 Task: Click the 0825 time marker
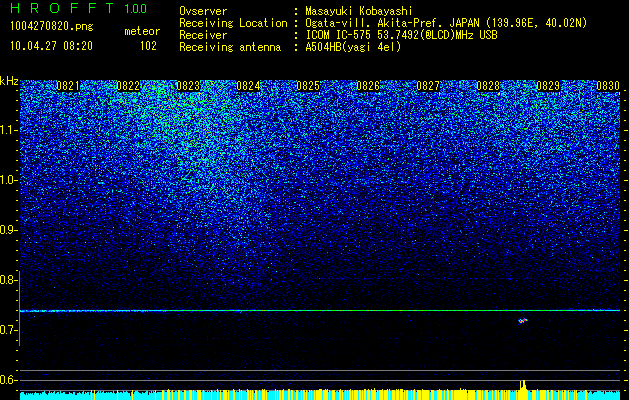308,86
